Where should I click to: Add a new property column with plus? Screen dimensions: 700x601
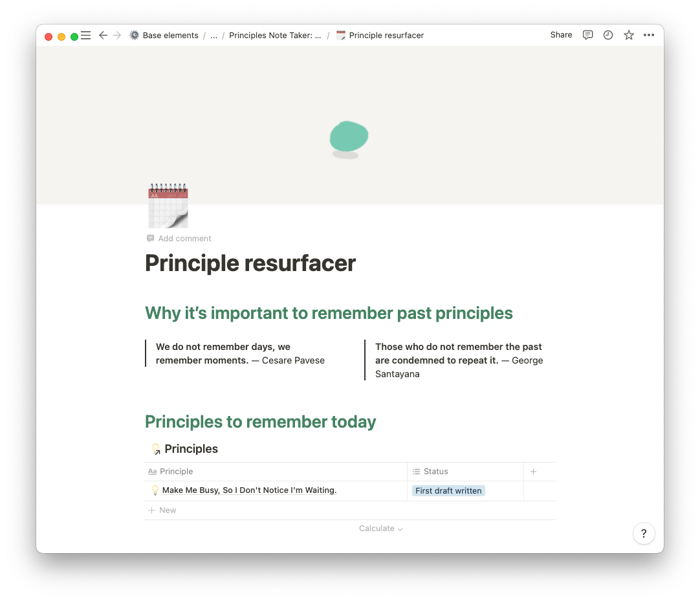[x=533, y=472]
